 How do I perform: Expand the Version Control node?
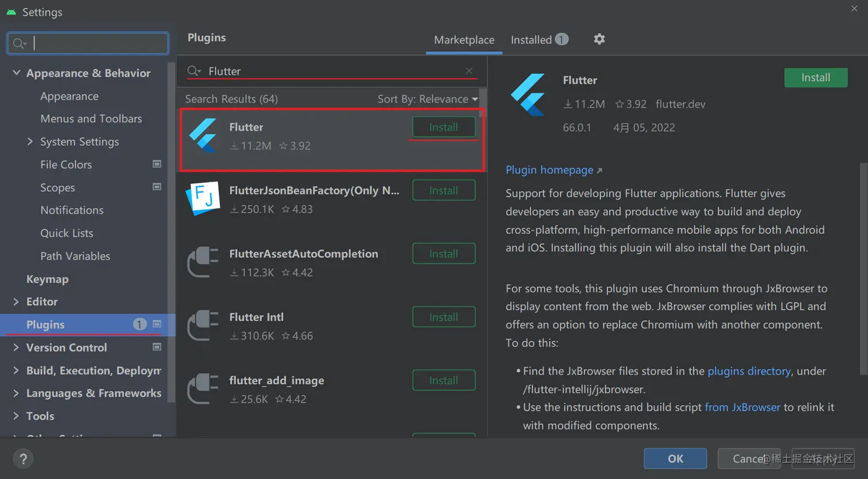16,347
